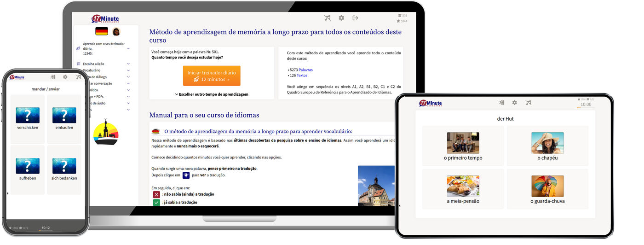Open the user avatar in laptop sidebar

pyautogui.click(x=116, y=31)
